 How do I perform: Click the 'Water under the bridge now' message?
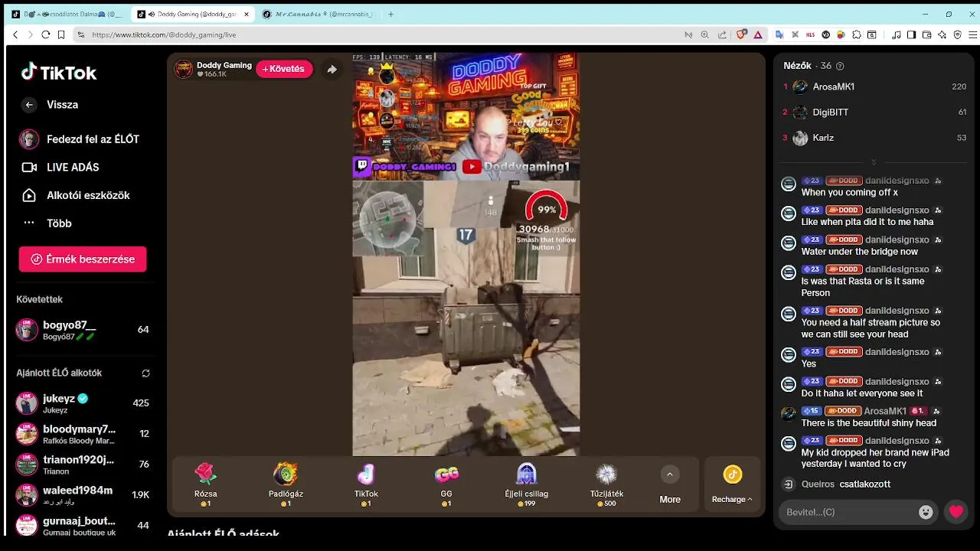tap(860, 252)
